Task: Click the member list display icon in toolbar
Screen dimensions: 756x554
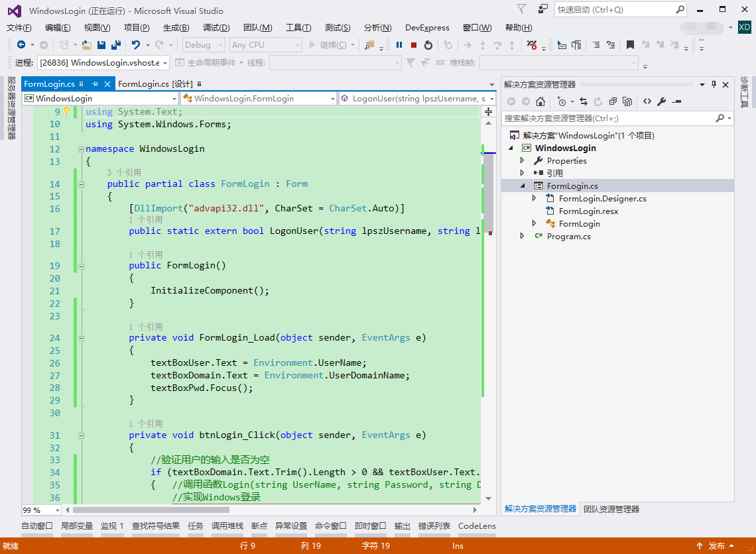Action: tap(576, 45)
